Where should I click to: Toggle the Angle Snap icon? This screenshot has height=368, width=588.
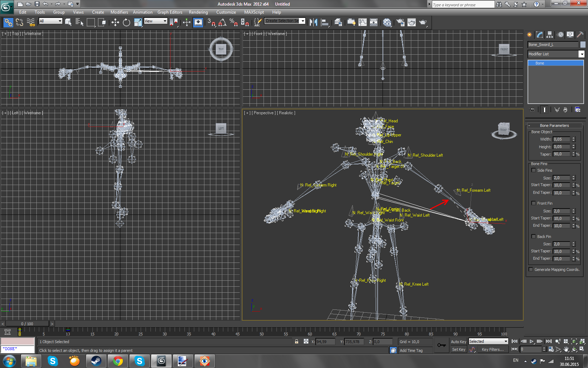click(222, 22)
